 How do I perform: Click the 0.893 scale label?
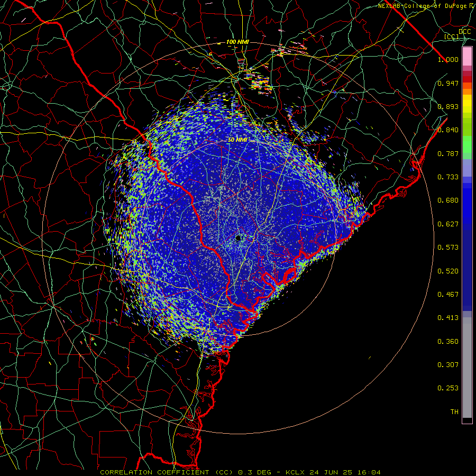[x=448, y=106]
